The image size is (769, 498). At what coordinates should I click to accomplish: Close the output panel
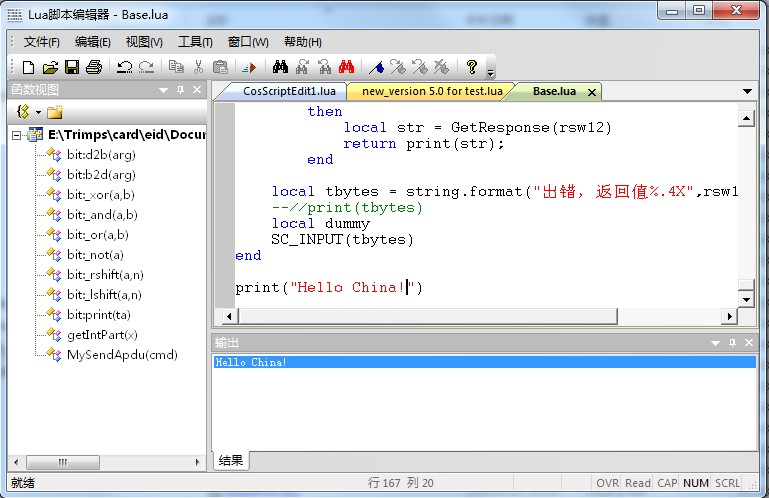point(749,342)
